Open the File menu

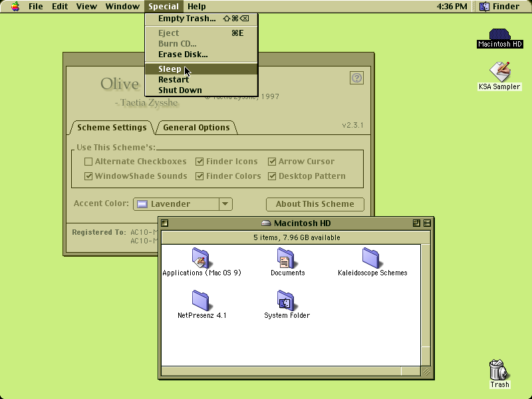click(36, 7)
